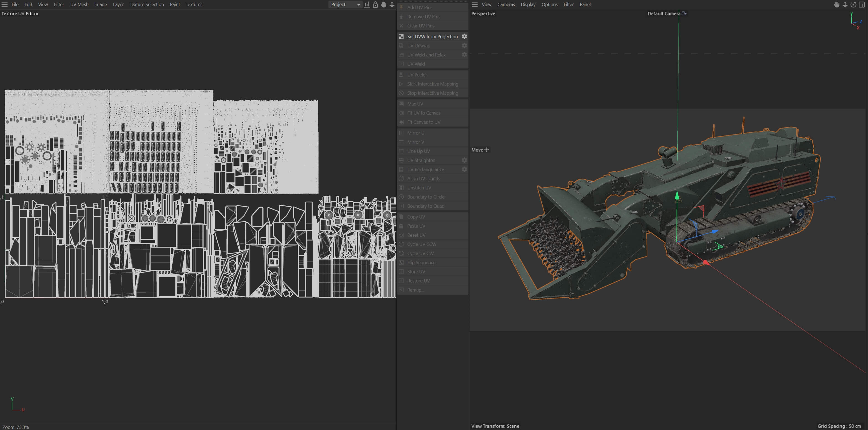Click the viewport pan hand icon

[x=836, y=4]
